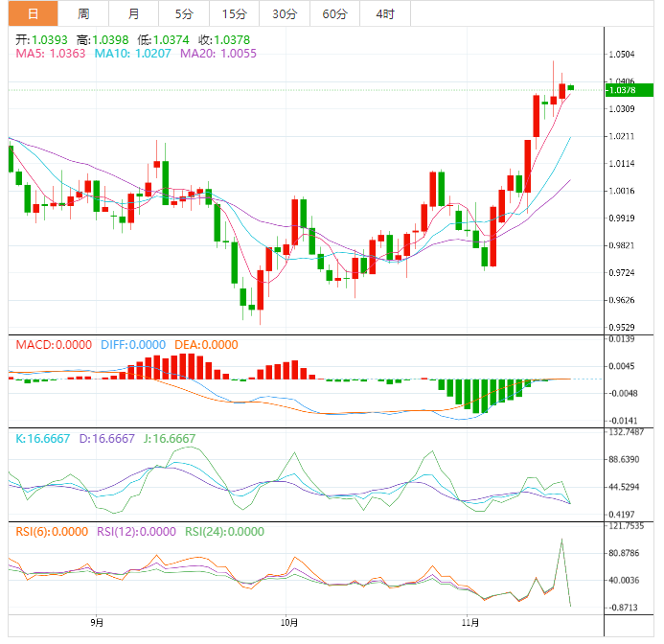Select the DIFF value label
The height and width of the screenshot is (644, 664).
(x=127, y=345)
